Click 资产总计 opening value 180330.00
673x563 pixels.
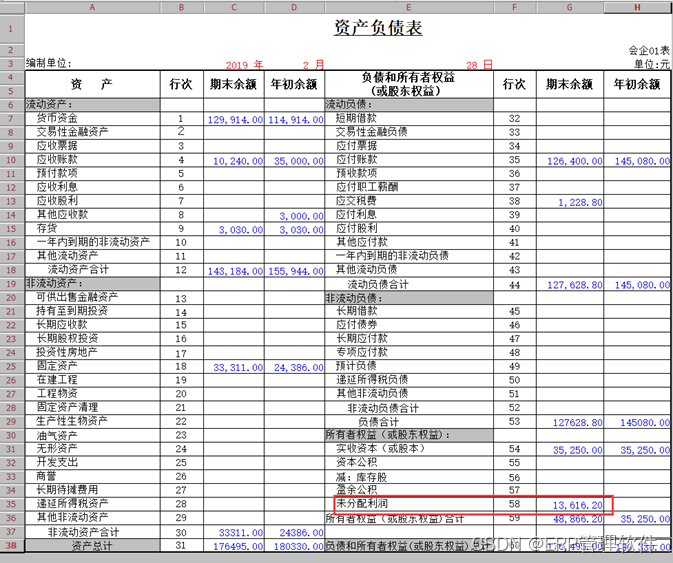[299, 546]
